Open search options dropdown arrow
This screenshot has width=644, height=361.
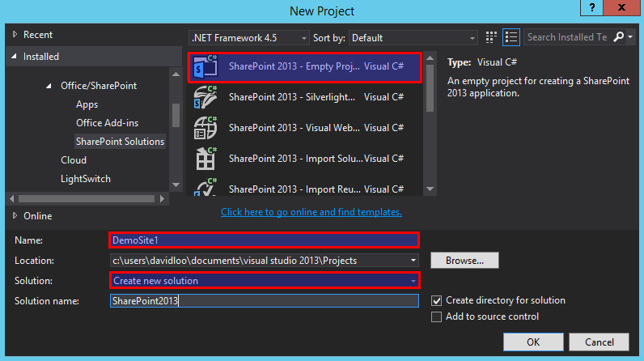pos(630,37)
